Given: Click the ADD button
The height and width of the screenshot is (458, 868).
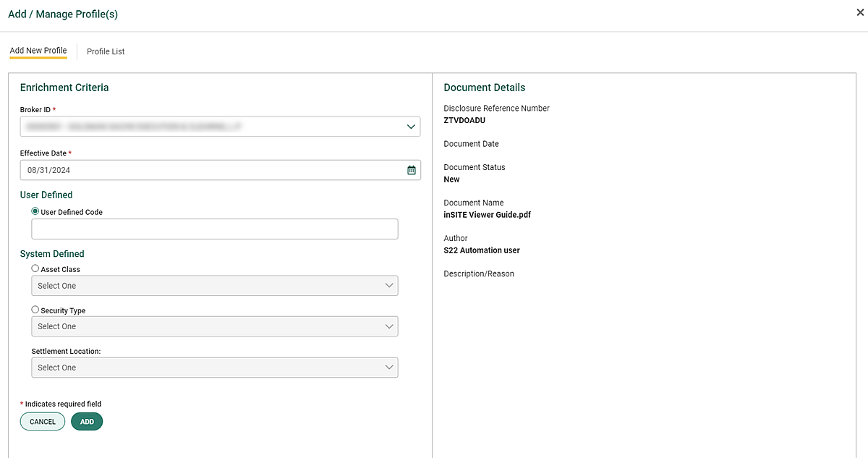Looking at the screenshot, I should click(x=87, y=422).
